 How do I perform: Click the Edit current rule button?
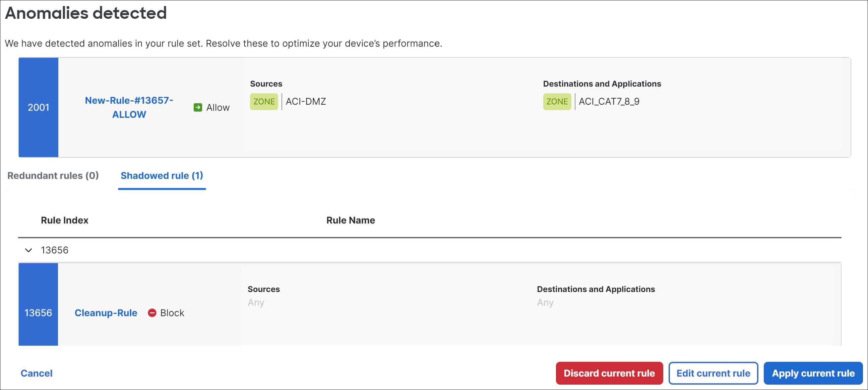click(x=713, y=373)
